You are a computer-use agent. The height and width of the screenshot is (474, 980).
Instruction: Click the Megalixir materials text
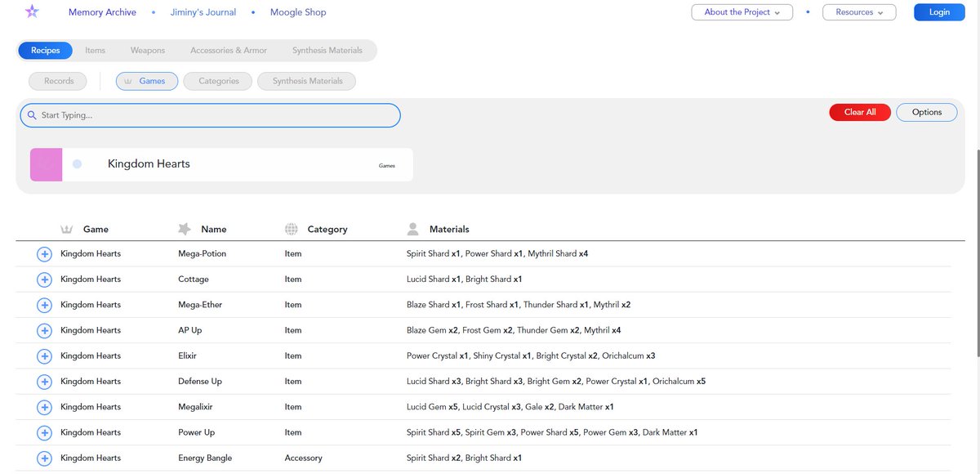[x=510, y=407]
